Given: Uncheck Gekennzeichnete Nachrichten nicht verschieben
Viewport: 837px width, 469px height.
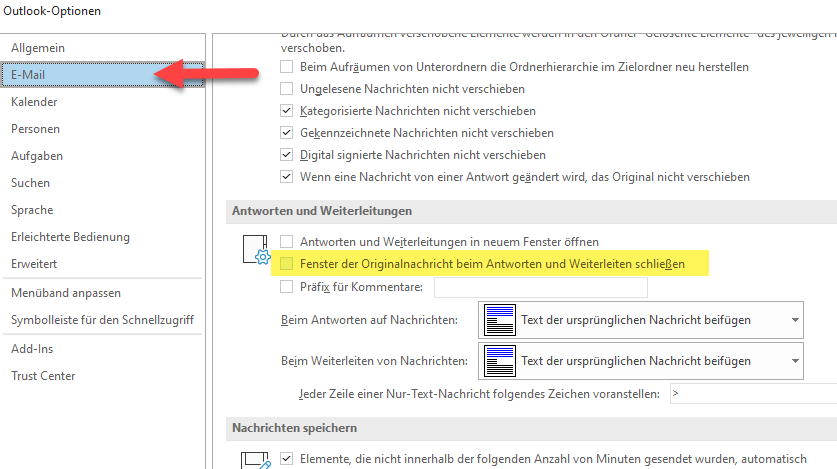Looking at the screenshot, I should [287, 133].
